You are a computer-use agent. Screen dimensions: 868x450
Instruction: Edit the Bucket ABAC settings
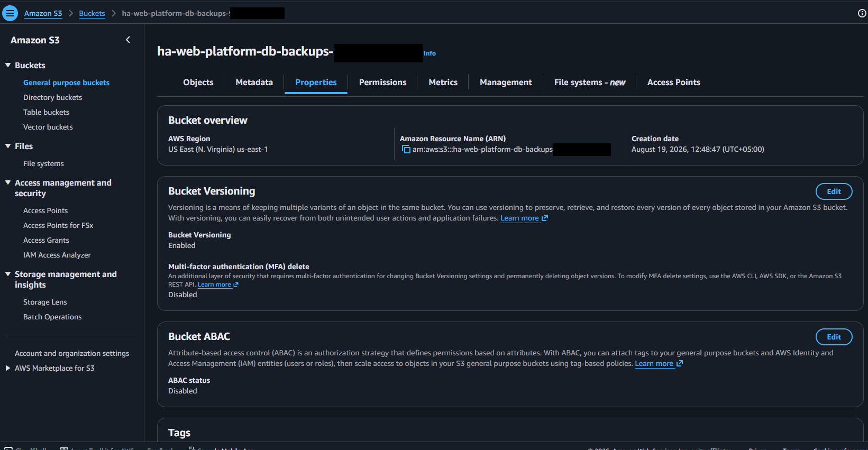tap(834, 337)
